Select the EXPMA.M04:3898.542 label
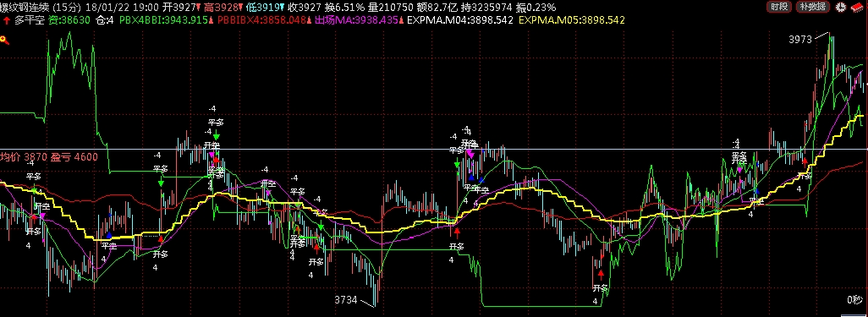 (460, 20)
